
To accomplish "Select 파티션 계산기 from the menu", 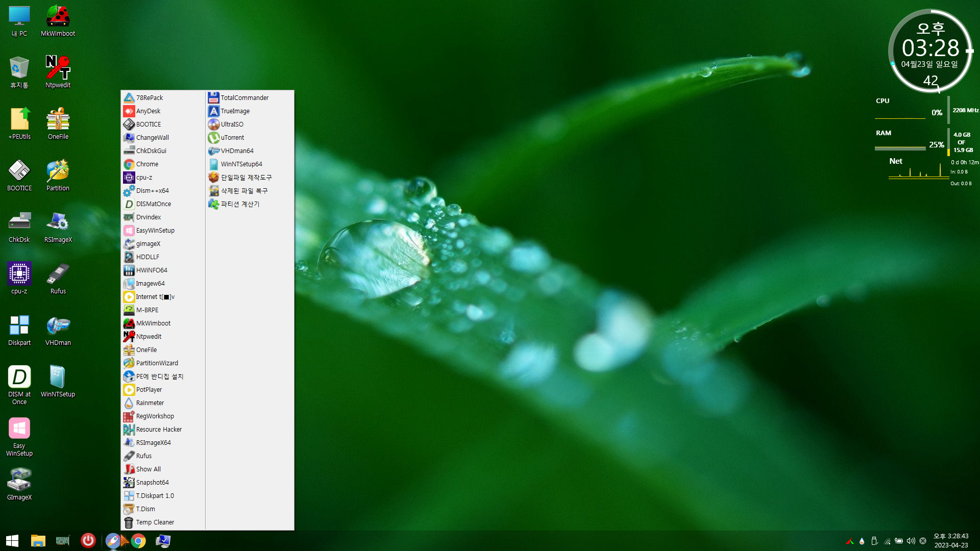I will (250, 204).
